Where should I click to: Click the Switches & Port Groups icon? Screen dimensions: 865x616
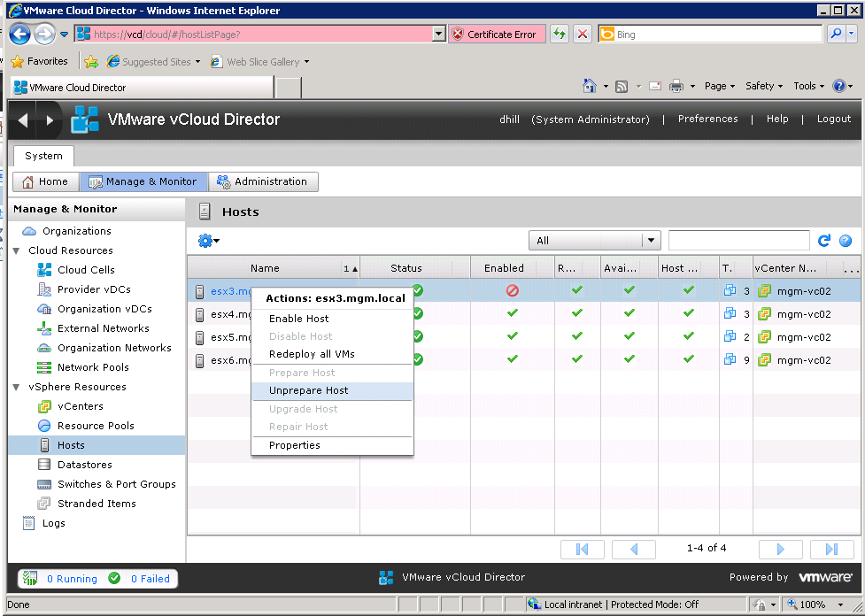click(44, 484)
